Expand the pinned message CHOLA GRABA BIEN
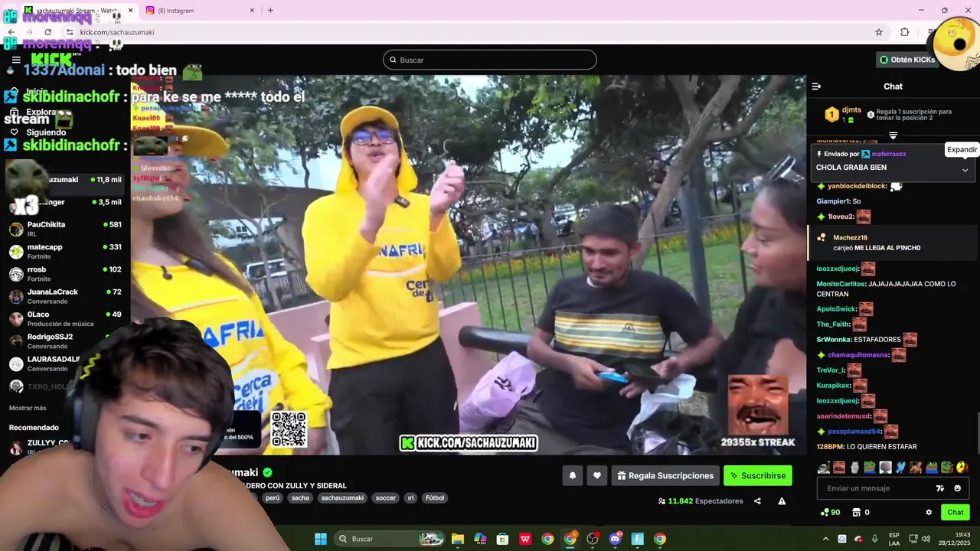 click(x=965, y=170)
